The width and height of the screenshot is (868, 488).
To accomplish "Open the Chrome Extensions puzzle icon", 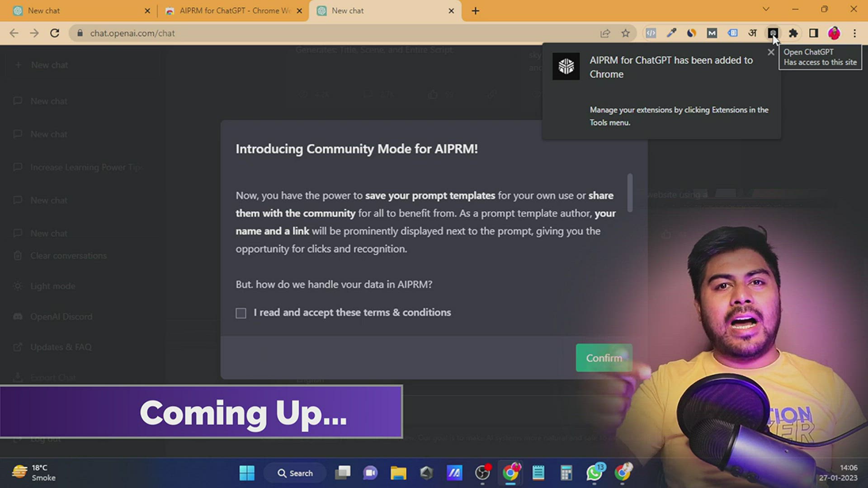I will (x=793, y=33).
